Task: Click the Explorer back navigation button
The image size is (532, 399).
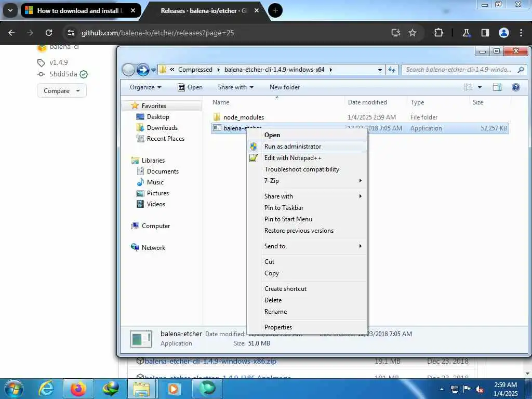Action: tap(129, 70)
